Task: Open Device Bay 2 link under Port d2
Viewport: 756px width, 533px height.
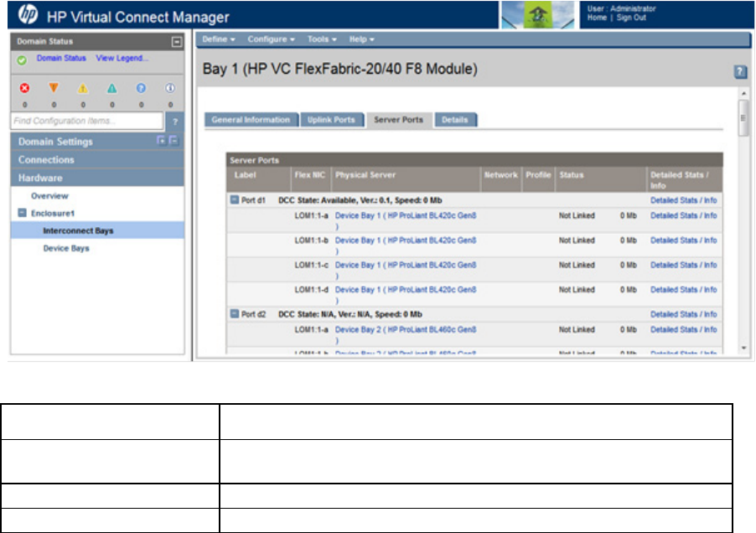Action: (x=406, y=329)
